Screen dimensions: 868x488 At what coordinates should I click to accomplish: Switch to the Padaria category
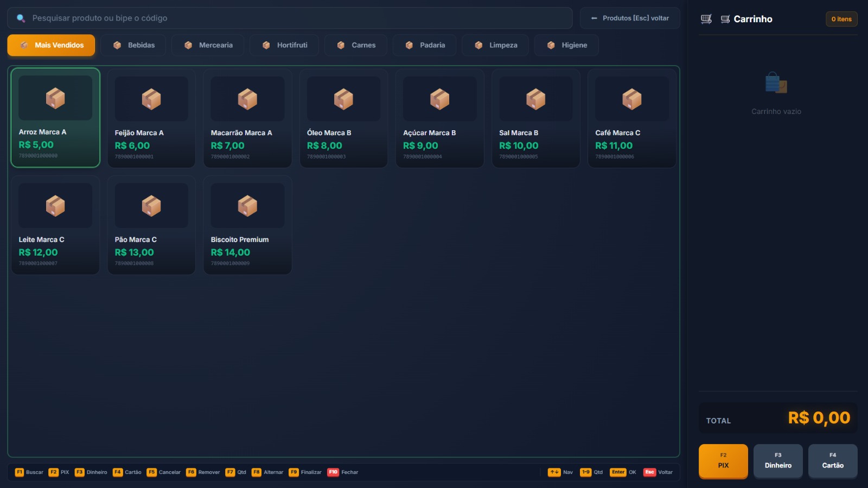point(425,45)
